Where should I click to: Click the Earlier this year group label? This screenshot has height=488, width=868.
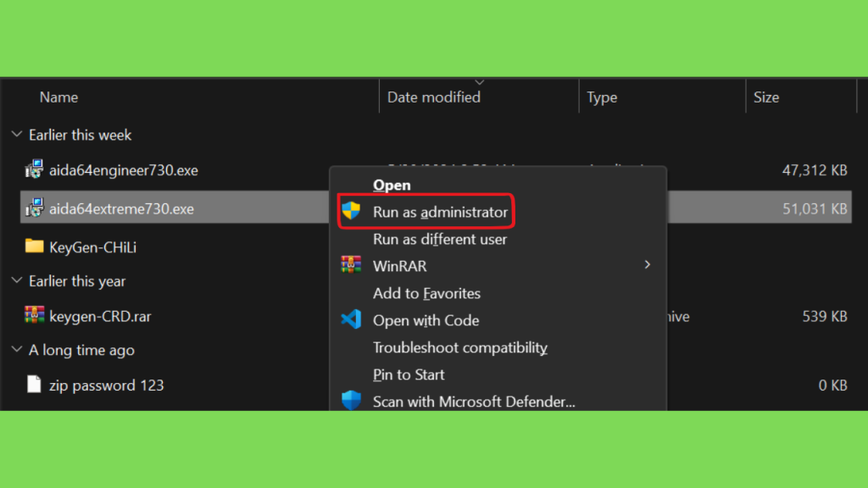coord(77,281)
